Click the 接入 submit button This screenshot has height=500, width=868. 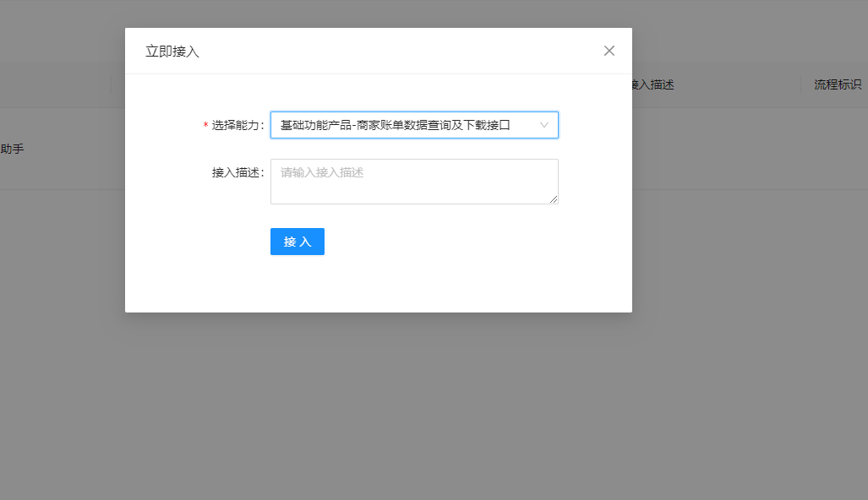298,242
